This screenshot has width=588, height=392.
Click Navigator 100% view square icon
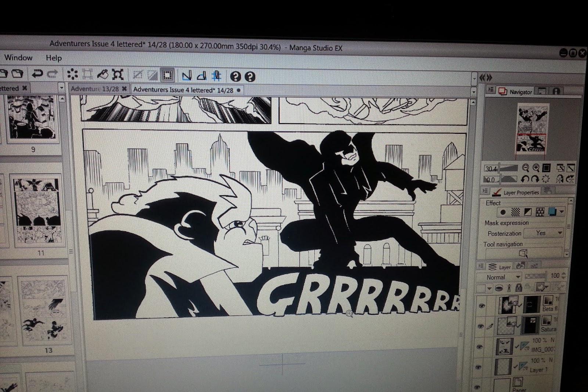pos(546,168)
